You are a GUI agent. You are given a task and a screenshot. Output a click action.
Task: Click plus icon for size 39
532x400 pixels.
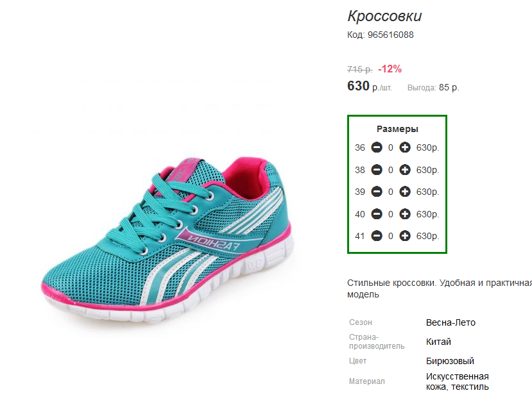[405, 192]
